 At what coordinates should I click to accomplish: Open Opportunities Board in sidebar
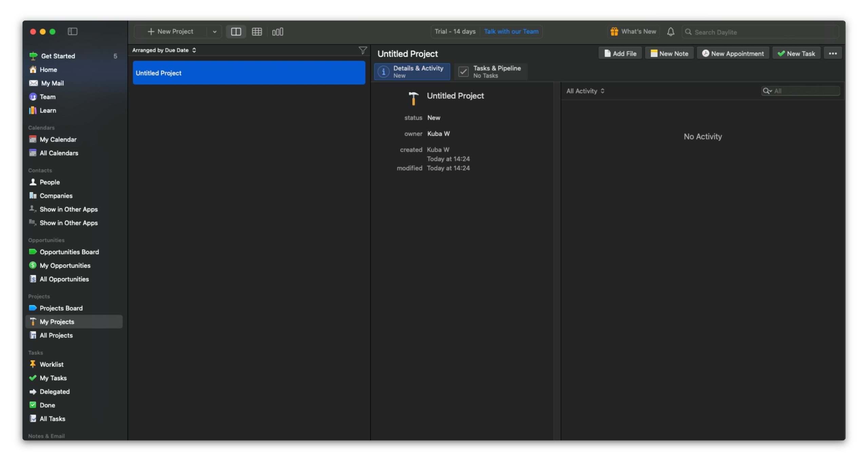click(69, 252)
